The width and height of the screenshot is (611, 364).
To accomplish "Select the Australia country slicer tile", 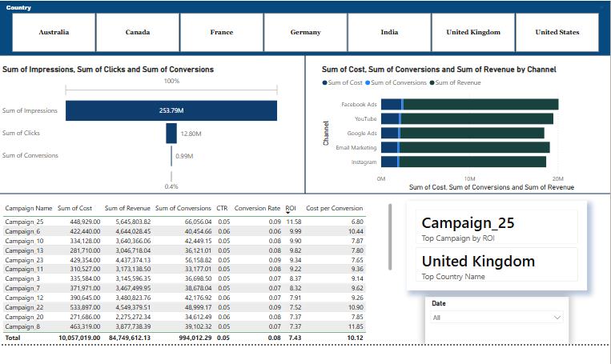I will 54,32.
